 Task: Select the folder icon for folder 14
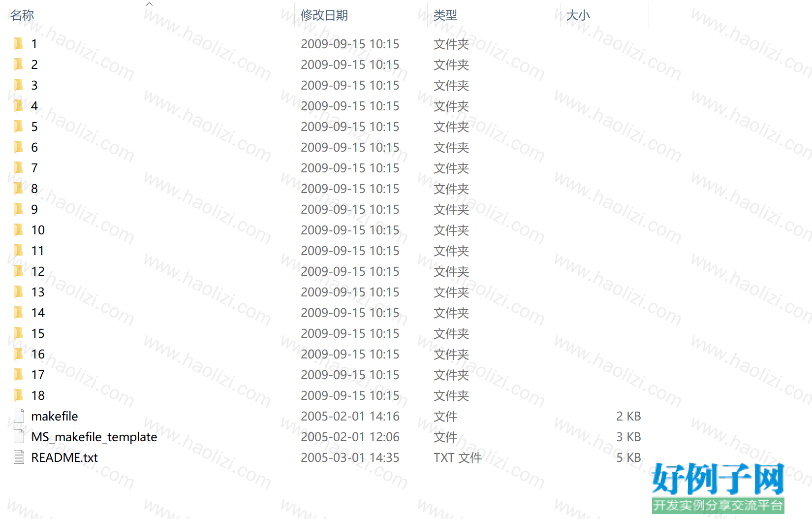[18, 313]
